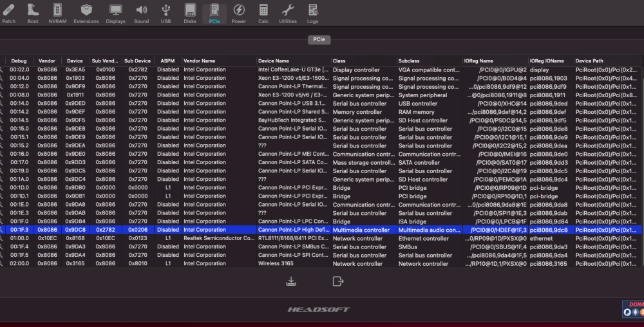The height and width of the screenshot is (327, 644).
Task: Select the Cannon Point-LP High Definition Audio row
Action: coord(320,230)
